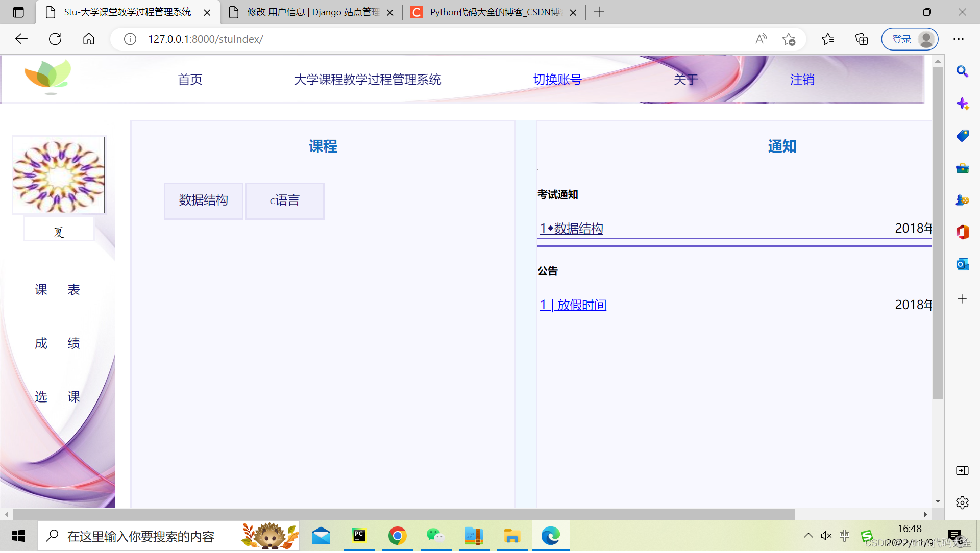Open the read aloud icon in address bar
Viewport: 980px width, 553px height.
[761, 39]
